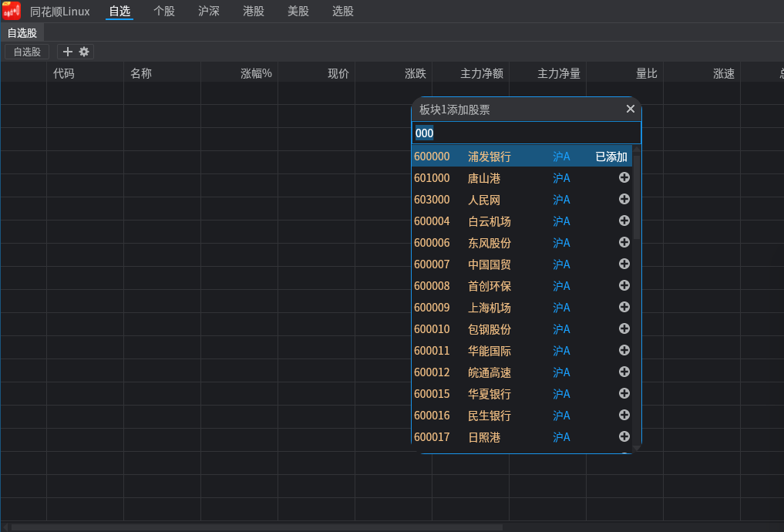Add 日照港 600017 with plus icon

(624, 436)
